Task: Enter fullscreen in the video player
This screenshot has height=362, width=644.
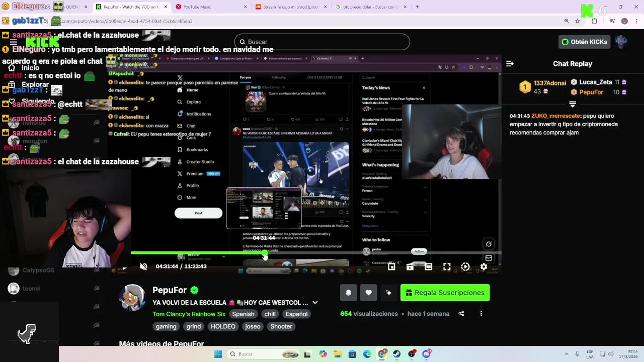Action: pyautogui.click(x=447, y=266)
